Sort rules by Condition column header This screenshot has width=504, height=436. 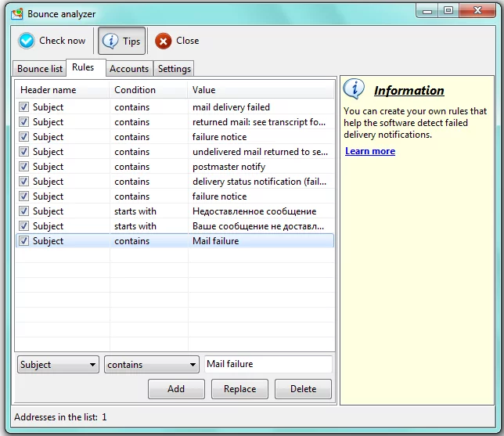point(135,90)
